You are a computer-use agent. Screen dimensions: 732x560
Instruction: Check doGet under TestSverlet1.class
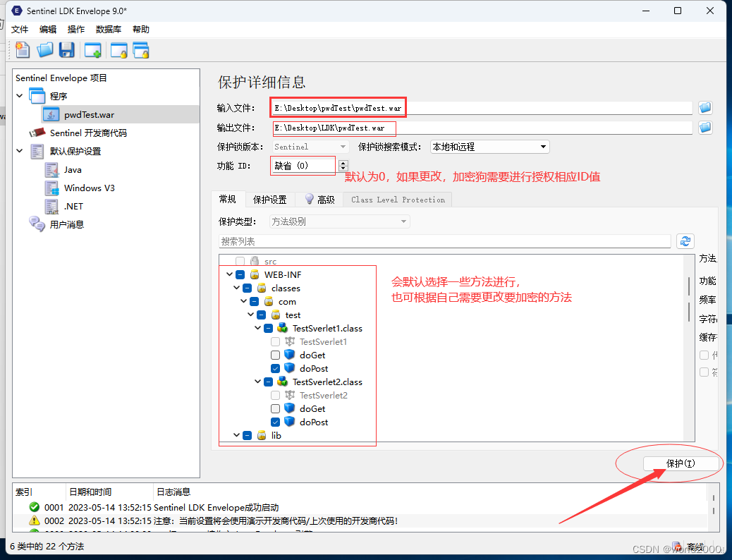click(x=276, y=355)
